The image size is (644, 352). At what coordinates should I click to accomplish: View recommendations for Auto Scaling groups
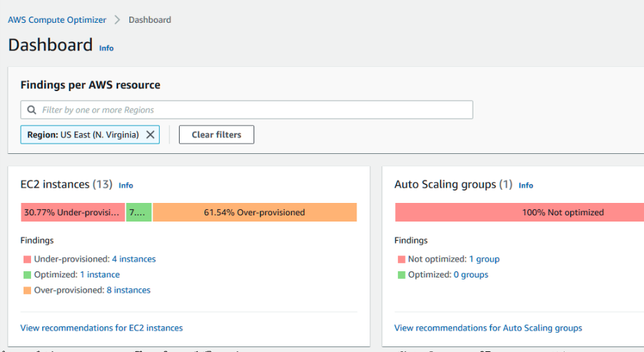(488, 328)
